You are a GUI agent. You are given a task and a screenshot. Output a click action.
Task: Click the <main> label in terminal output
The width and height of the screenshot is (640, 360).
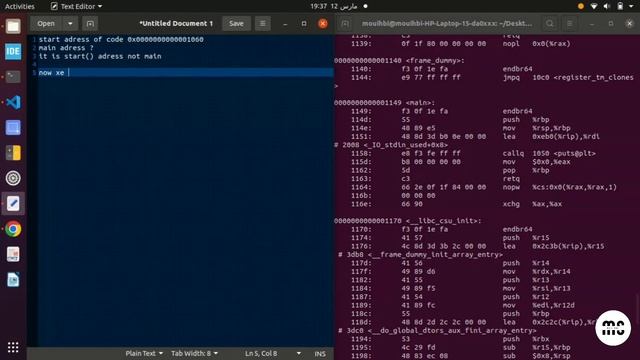(x=420, y=103)
